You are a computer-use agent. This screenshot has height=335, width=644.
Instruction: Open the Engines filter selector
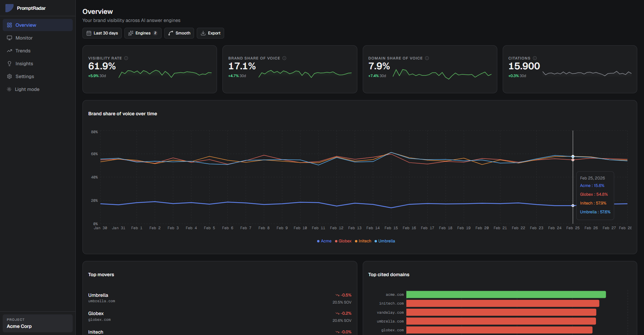click(143, 33)
